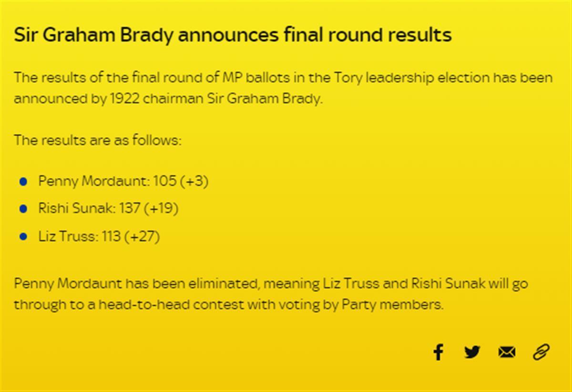Select the 'Liz Truss: 113 (+27)' result line
572x392 pixels.
99,237
